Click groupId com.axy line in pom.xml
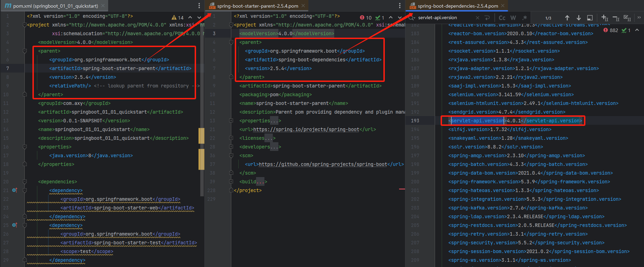 click(x=74, y=103)
